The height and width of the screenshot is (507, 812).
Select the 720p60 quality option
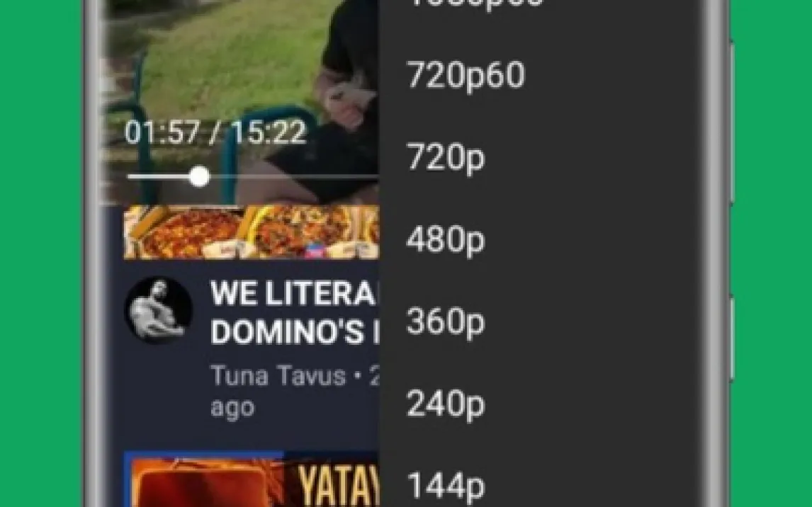pos(538,76)
